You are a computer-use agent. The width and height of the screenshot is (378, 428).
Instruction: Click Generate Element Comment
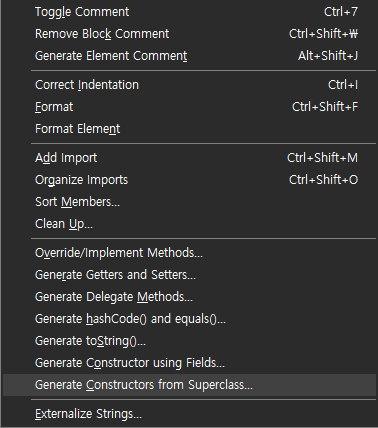click(x=189, y=56)
